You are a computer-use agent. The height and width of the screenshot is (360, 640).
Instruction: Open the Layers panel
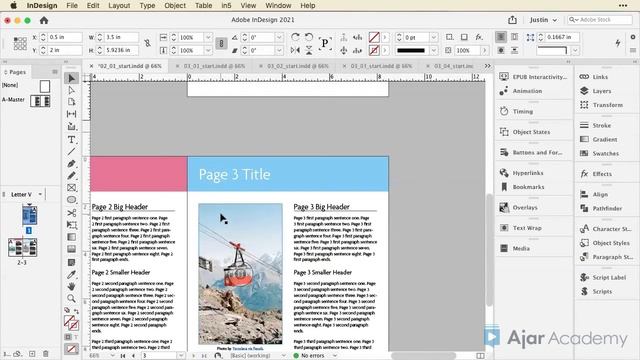[x=602, y=91]
